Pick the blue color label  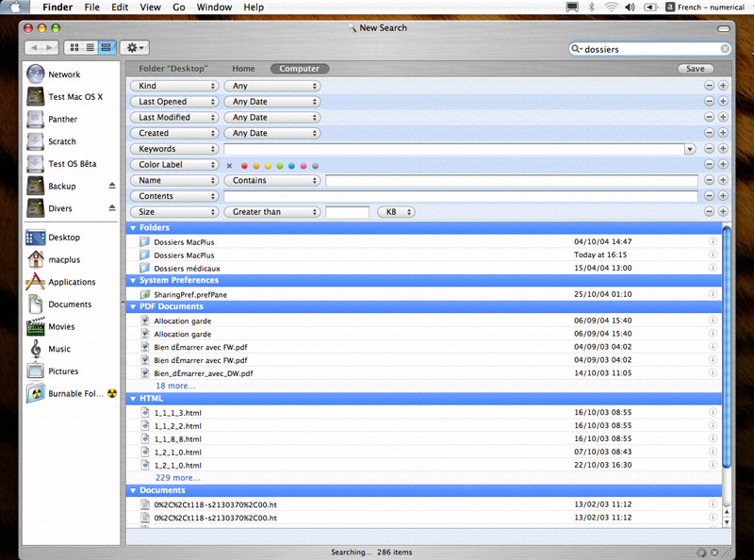(291, 166)
